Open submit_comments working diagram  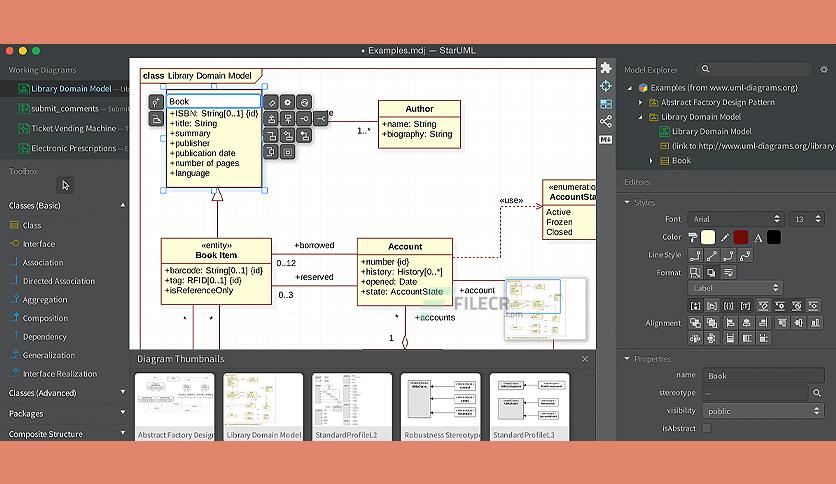tap(65, 109)
